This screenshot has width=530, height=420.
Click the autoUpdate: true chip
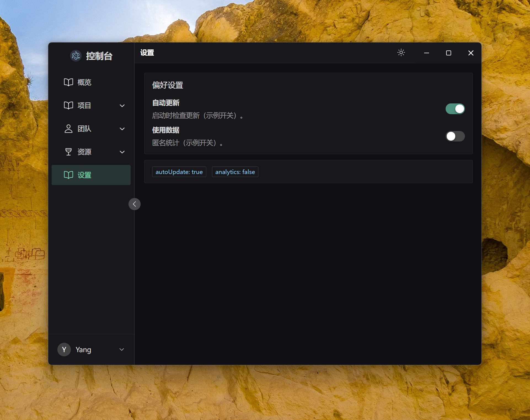click(x=179, y=172)
